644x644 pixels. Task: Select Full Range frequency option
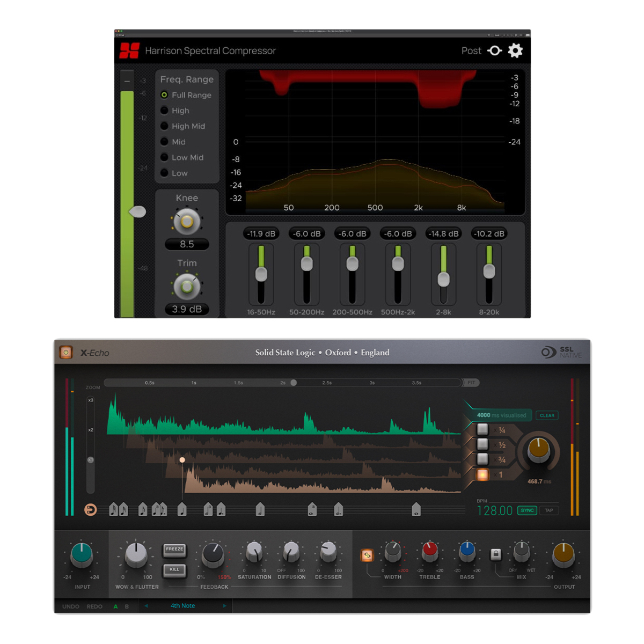coord(186,95)
